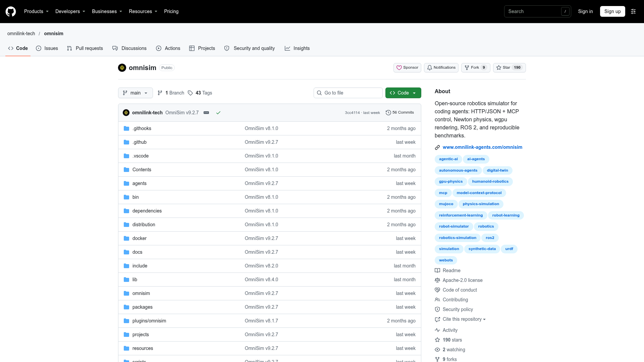Click the link icon next to website URL
This screenshot has width=644, height=362.
pos(437,147)
